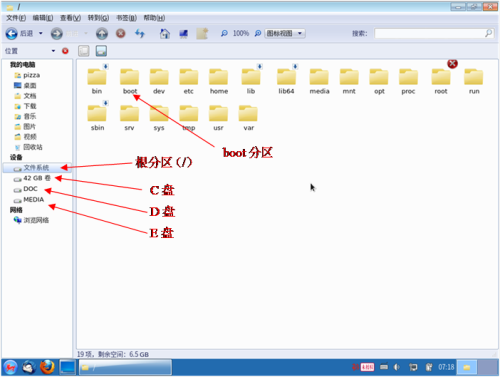Click the search magnifier icon
The height and width of the screenshot is (377, 500).
489,33
